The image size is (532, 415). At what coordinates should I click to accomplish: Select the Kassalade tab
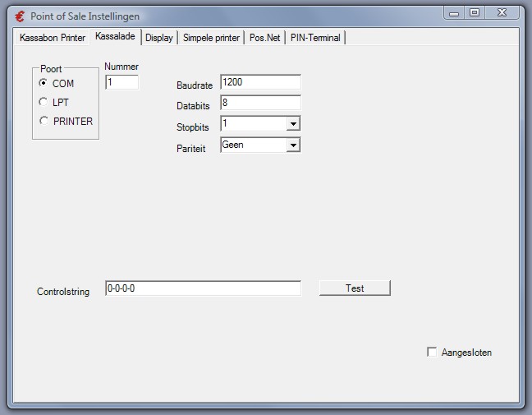(115, 37)
